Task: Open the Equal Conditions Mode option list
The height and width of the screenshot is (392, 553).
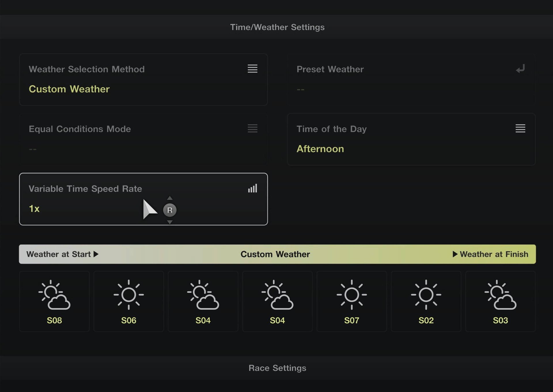Action: coord(143,139)
